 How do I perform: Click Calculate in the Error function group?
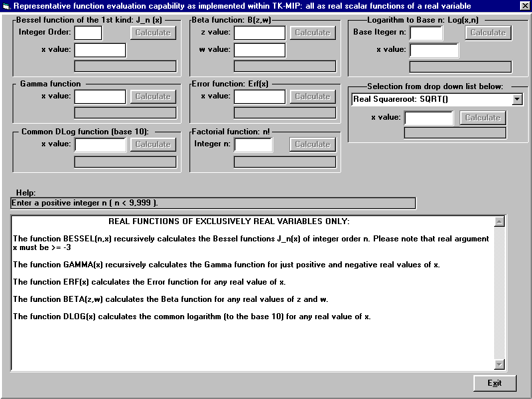tap(313, 96)
